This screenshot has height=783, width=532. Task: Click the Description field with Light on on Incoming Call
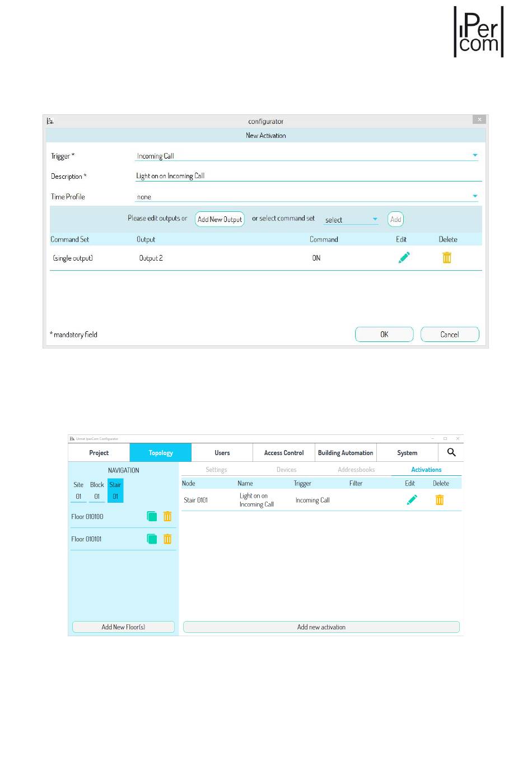click(309, 176)
